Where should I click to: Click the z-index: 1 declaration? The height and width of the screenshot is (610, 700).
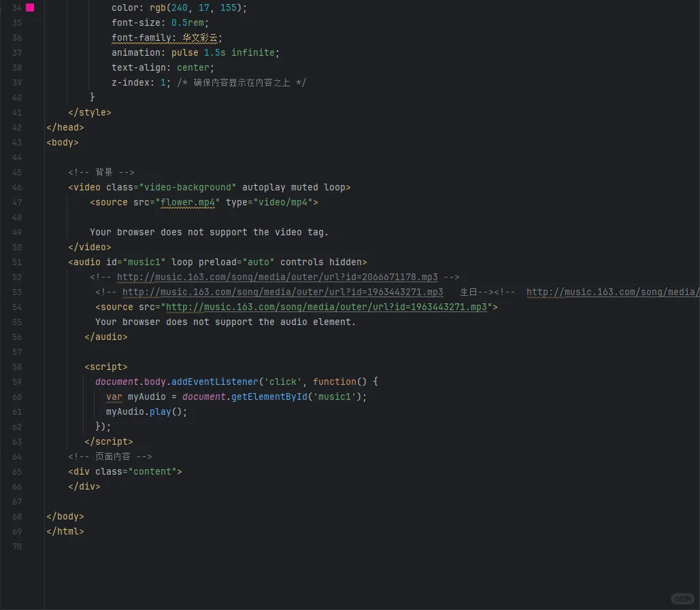(141, 82)
